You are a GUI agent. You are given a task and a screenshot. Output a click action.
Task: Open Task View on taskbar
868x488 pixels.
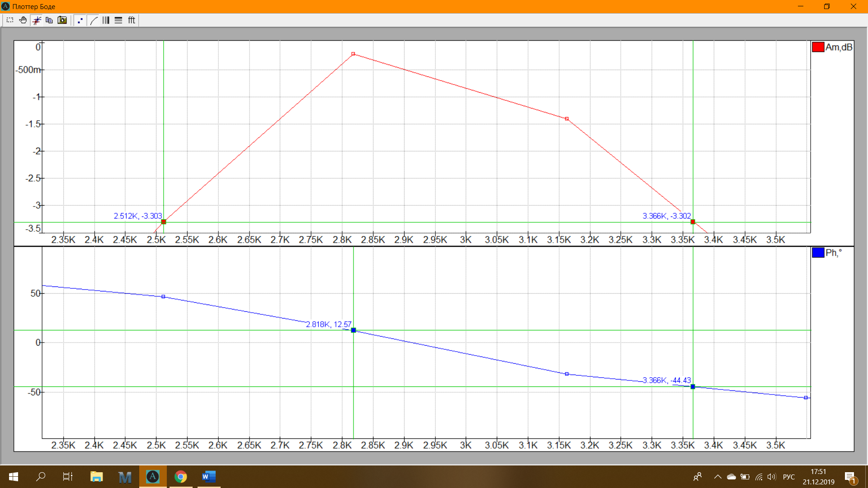pyautogui.click(x=68, y=477)
